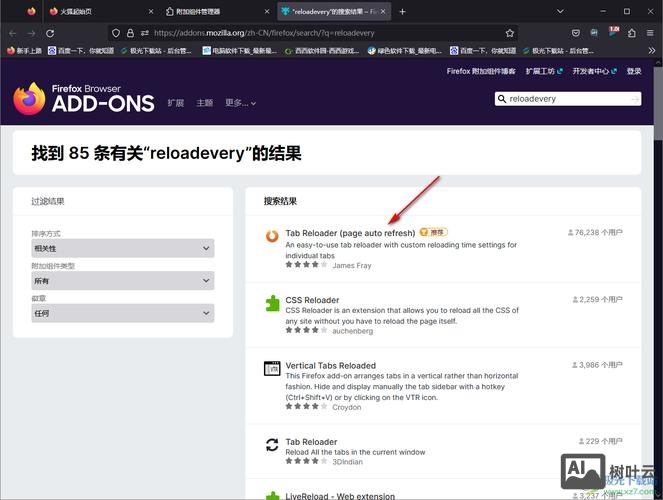Click the 推荐 recommended badge
Viewport: 663px width, 500px height.
(x=433, y=232)
